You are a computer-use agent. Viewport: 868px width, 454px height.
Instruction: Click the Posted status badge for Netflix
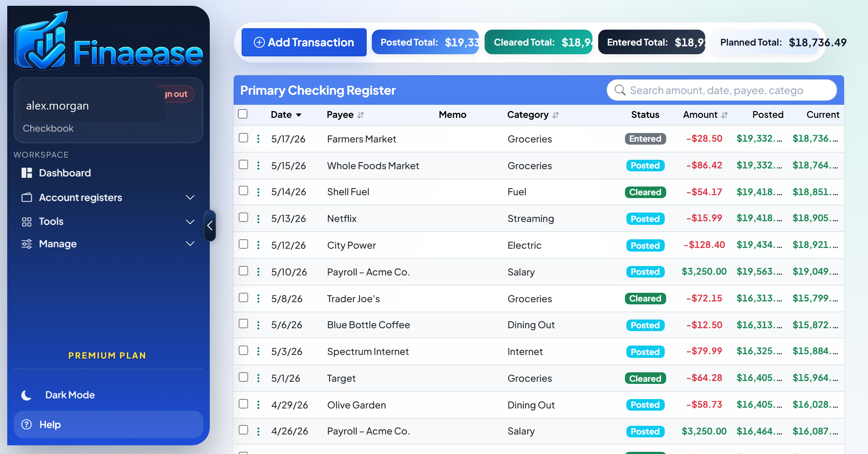(x=645, y=219)
